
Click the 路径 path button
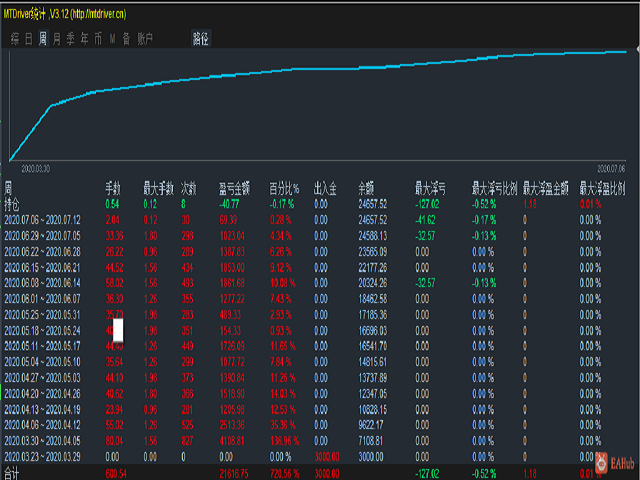pyautogui.click(x=201, y=39)
